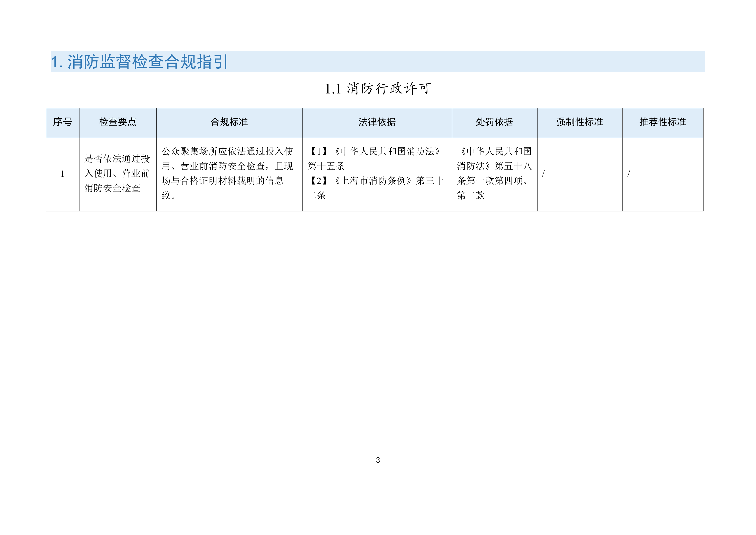Click the subtitle 1.1 消防行政许可
756x535 pixels.
click(x=378, y=89)
